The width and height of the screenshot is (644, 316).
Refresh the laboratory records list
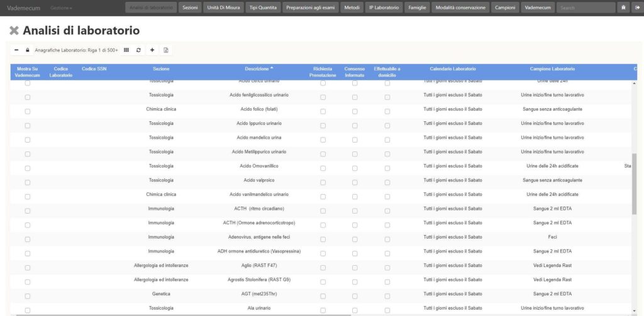coord(138,50)
